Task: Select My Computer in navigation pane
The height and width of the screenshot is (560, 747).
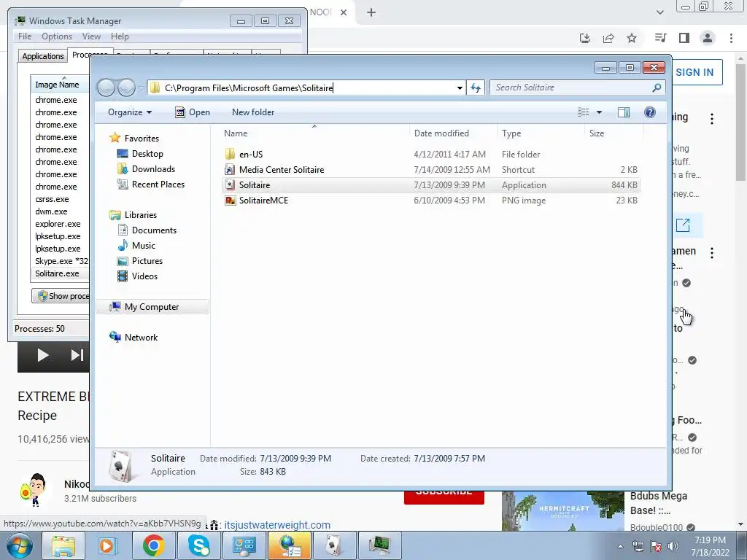Action: pos(152,307)
